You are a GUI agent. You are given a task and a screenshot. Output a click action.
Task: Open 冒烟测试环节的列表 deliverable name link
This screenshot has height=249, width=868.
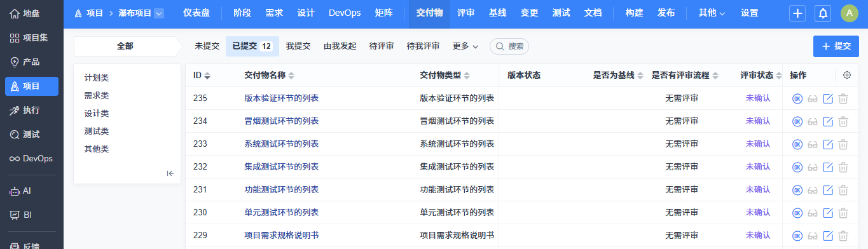[282, 121]
